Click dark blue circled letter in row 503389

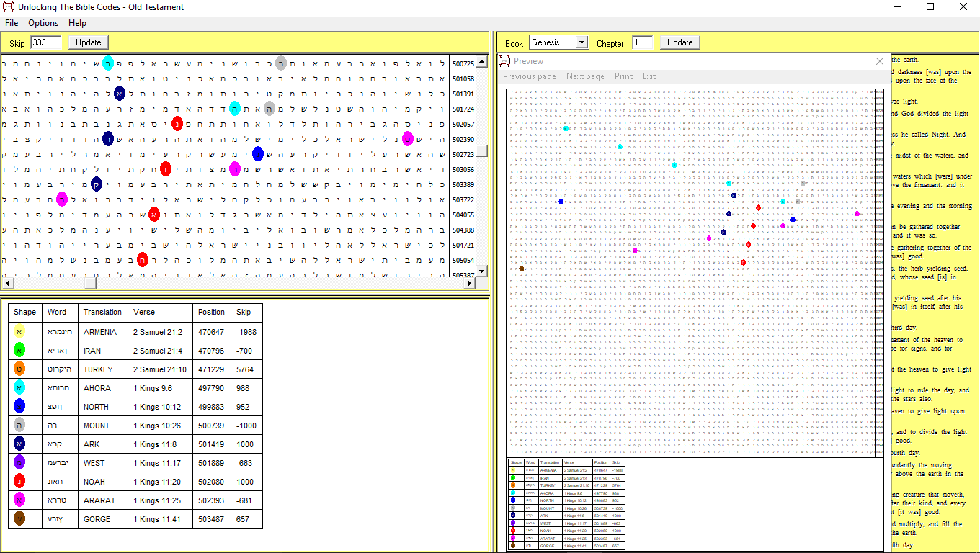click(97, 184)
